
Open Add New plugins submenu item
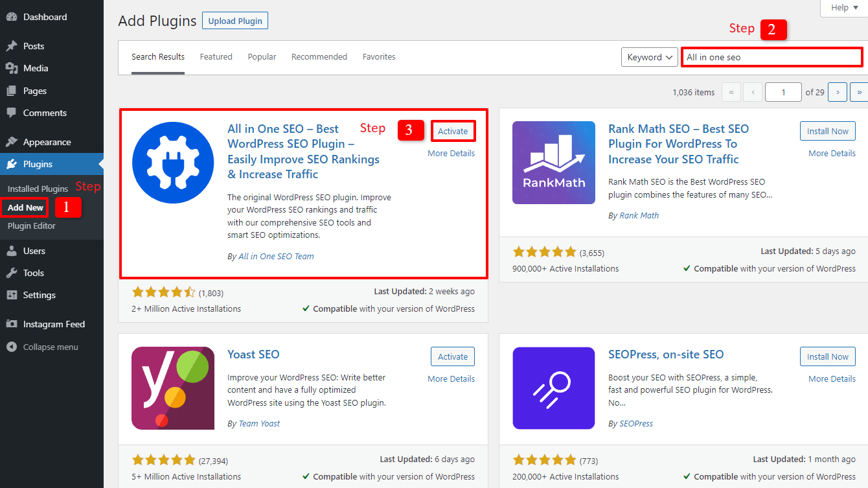(x=26, y=207)
